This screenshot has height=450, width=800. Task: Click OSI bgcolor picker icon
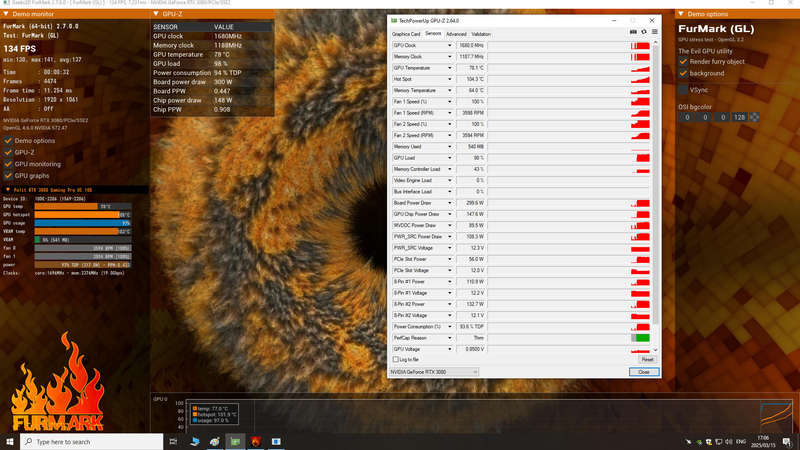point(755,117)
